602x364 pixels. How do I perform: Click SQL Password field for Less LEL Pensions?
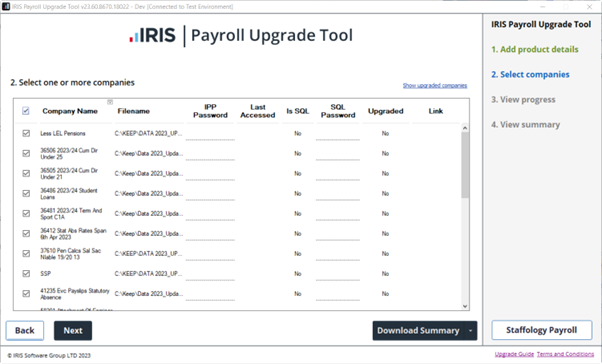click(338, 134)
